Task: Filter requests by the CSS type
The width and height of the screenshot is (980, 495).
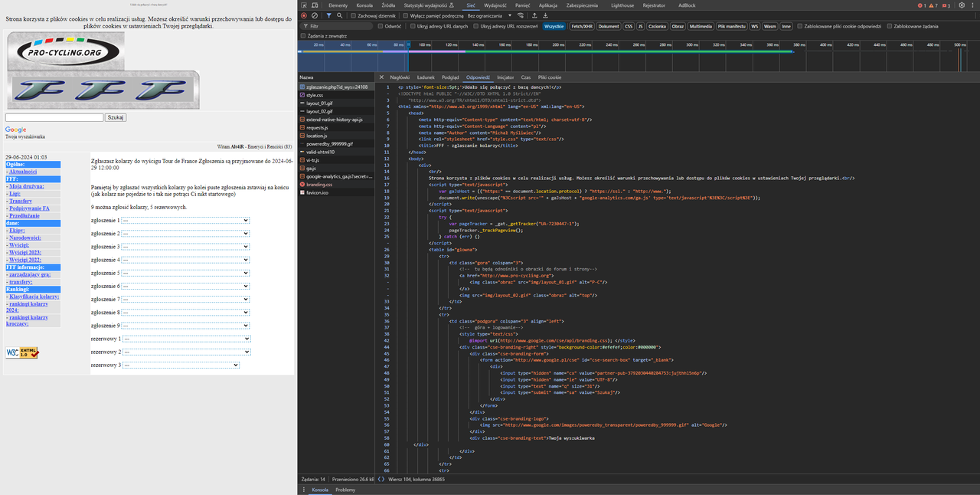Action: click(629, 26)
